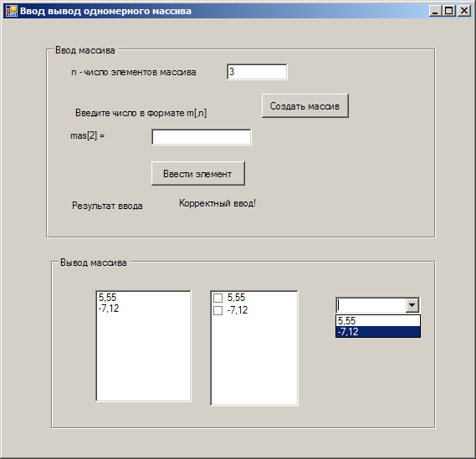Click the Ввод массива group title
The height and width of the screenshot is (459, 476).
click(85, 50)
